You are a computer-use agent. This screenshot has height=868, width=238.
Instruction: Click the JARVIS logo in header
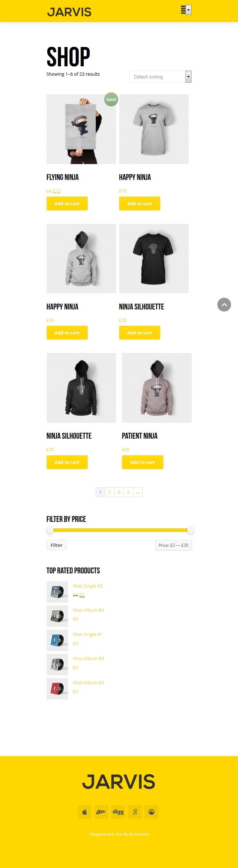tap(69, 12)
